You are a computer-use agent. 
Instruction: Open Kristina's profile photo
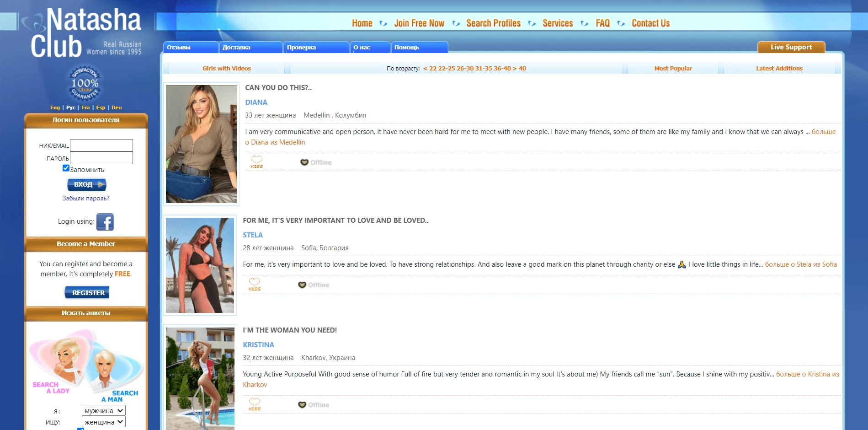(x=200, y=378)
